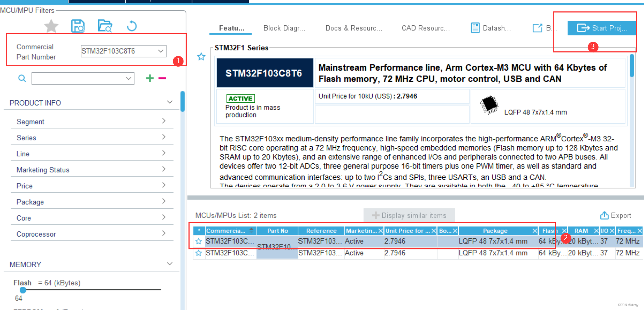The height and width of the screenshot is (310, 644).
Task: Click the Export label
Action: [x=621, y=215]
